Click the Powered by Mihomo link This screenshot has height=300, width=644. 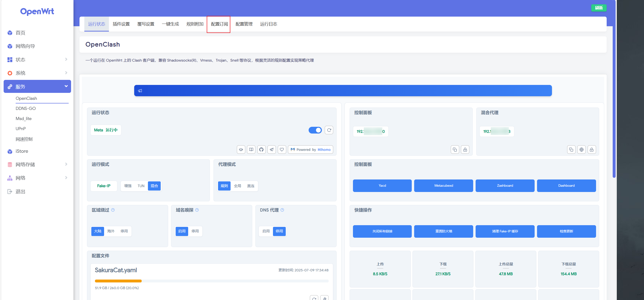311,149
